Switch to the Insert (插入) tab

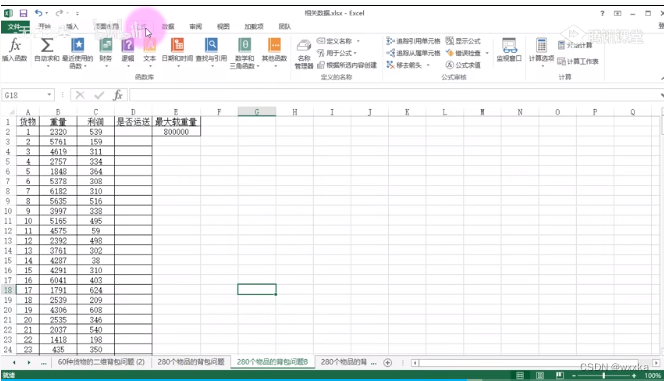pos(72,27)
